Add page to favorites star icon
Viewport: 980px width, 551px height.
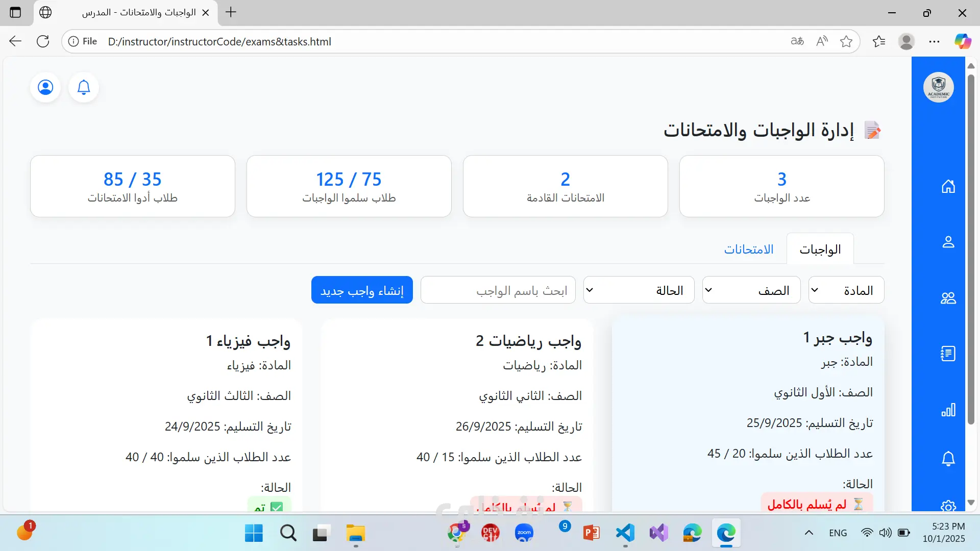click(846, 41)
